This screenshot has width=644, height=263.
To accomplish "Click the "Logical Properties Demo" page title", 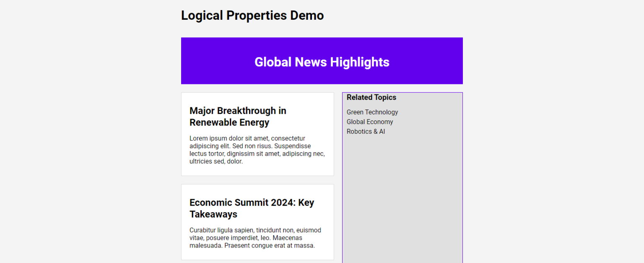I will coord(252,16).
